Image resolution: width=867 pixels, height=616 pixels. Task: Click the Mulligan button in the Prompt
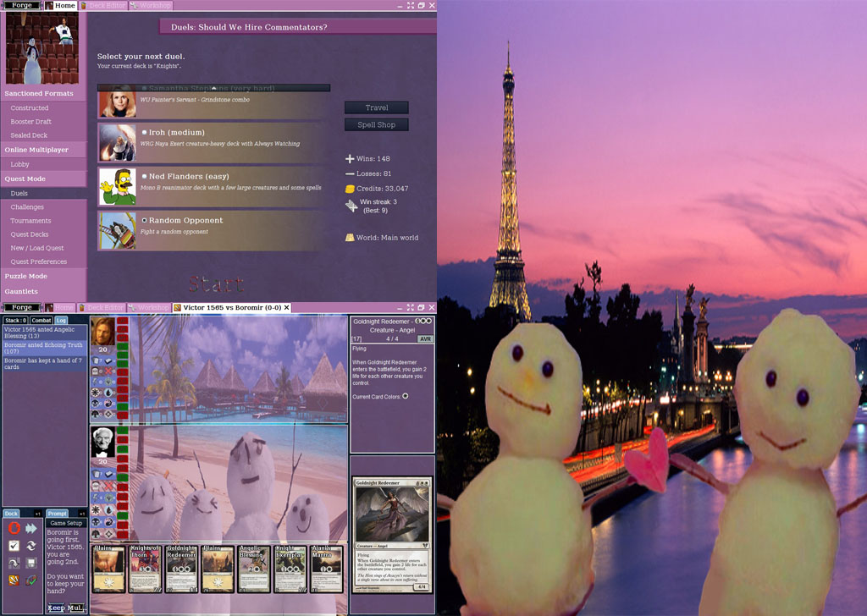76,608
